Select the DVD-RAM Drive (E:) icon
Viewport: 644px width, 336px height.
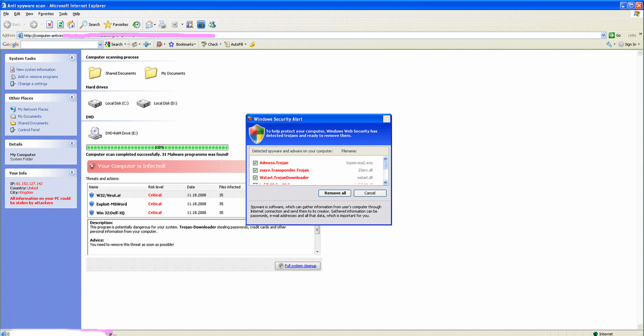95,133
